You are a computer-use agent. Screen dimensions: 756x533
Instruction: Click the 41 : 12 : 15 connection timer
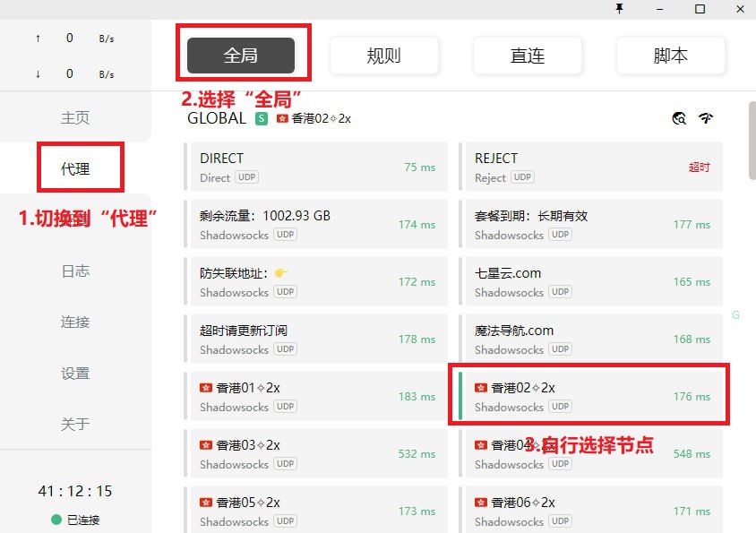tap(75, 491)
